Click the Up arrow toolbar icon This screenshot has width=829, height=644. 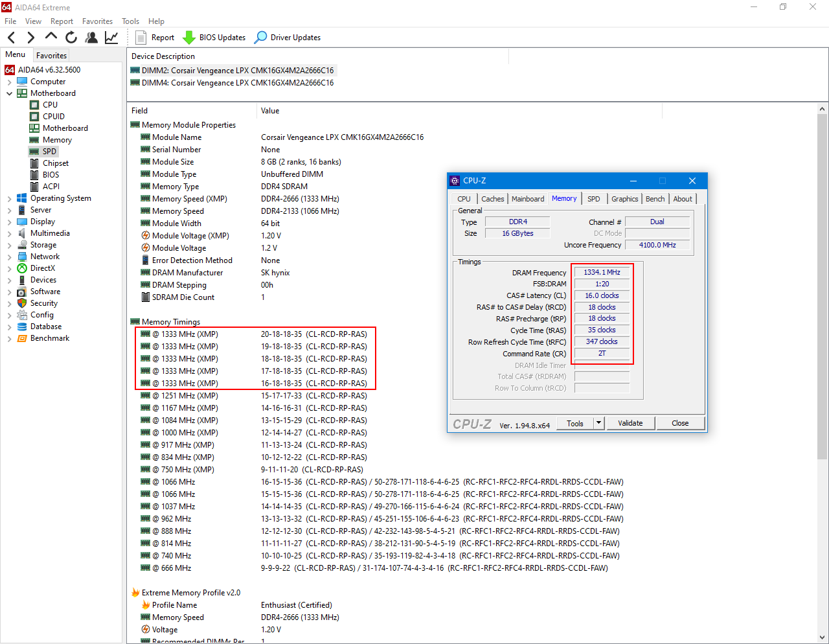coord(51,37)
